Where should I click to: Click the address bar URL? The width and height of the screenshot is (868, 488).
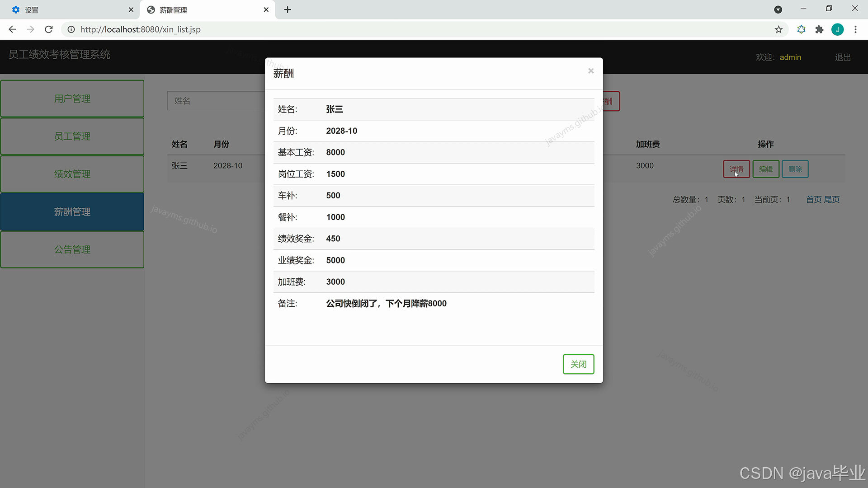pyautogui.click(x=140, y=29)
